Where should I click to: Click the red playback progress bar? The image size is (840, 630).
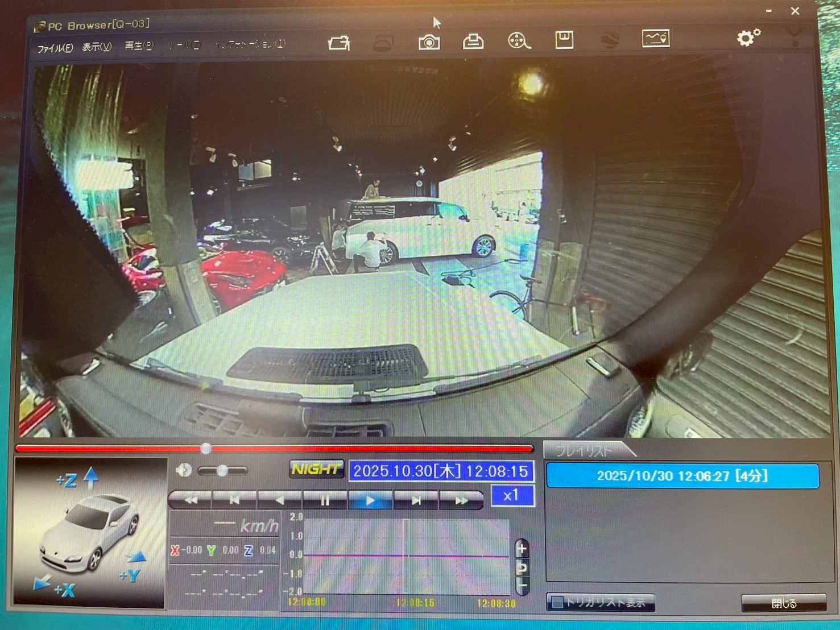341,449
